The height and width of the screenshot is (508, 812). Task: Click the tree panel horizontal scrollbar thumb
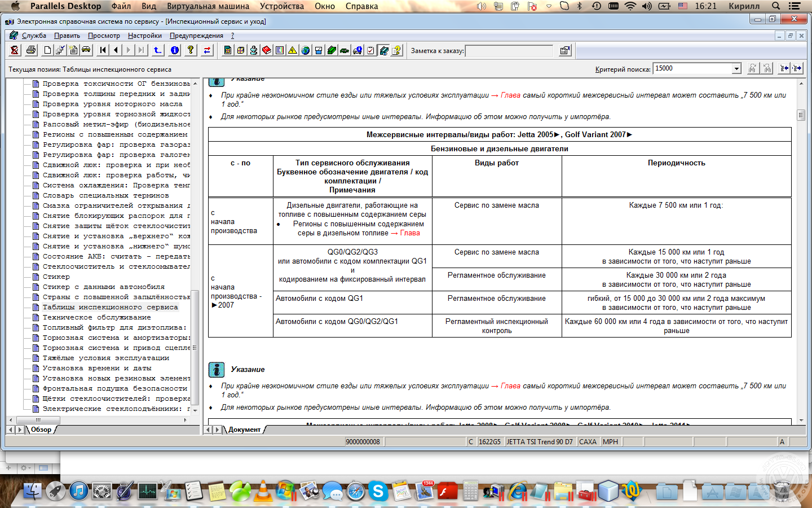click(38, 420)
